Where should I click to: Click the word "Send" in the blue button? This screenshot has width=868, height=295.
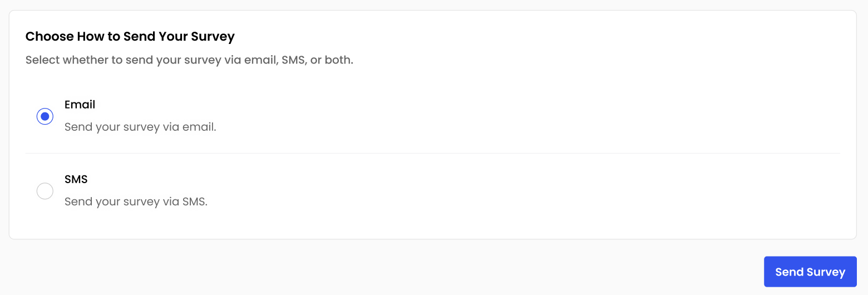point(789,272)
